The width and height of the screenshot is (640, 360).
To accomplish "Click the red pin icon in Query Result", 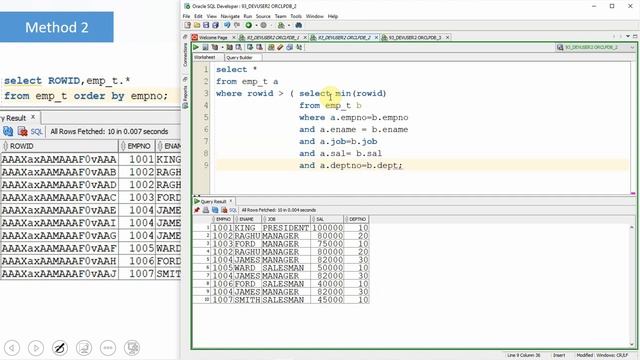I will [197, 210].
